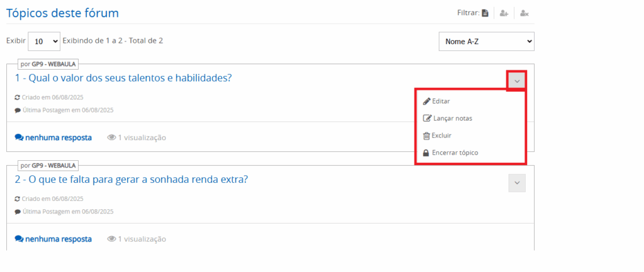Click the trash icon next to Excluir
The image size is (644, 272).
point(426,136)
